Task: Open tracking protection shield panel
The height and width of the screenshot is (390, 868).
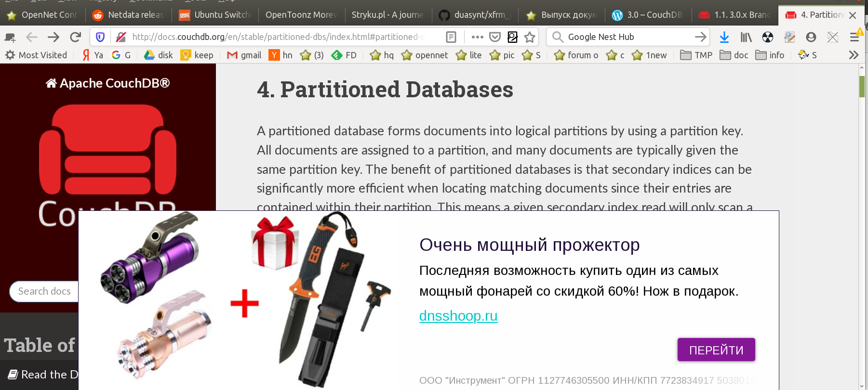Action: click(x=100, y=37)
